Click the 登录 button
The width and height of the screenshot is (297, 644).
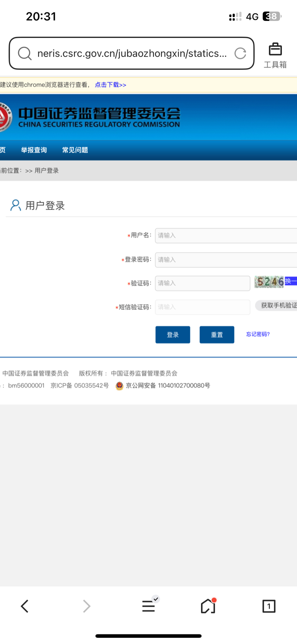pyautogui.click(x=173, y=335)
